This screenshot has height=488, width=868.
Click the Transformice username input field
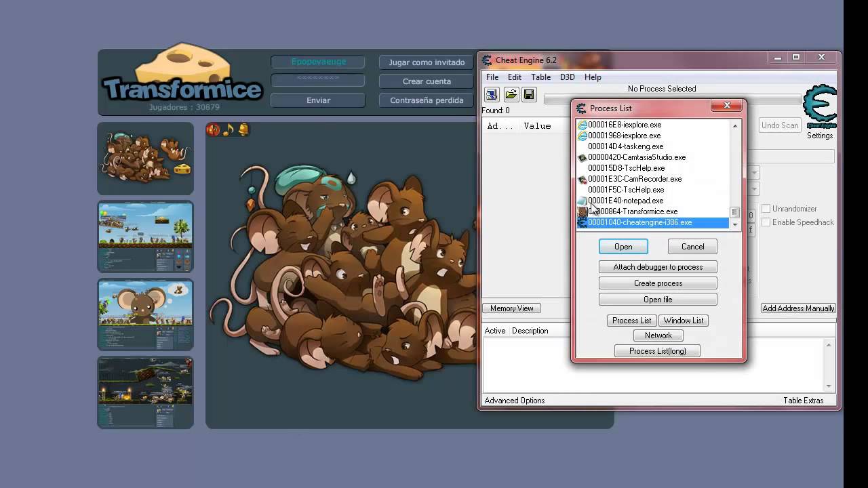tap(318, 62)
